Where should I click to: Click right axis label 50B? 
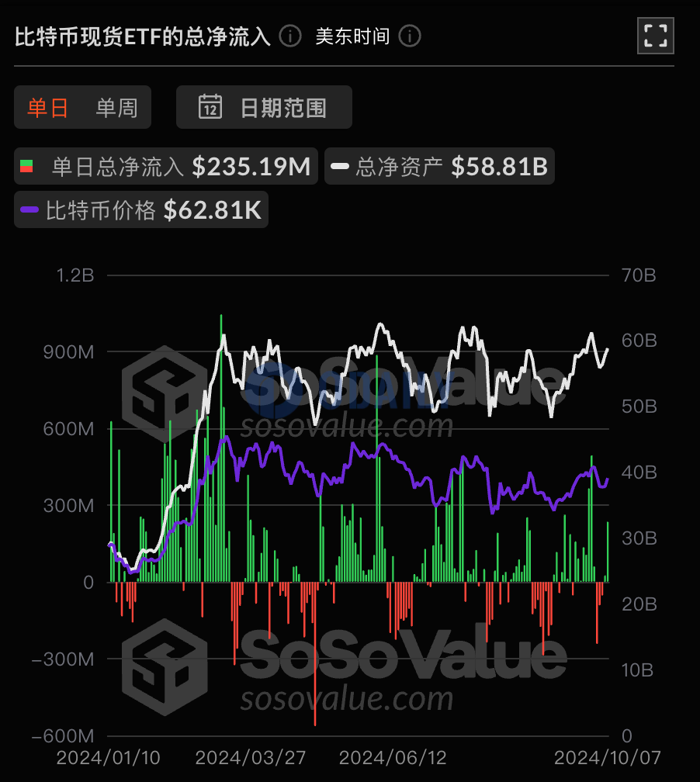(x=639, y=407)
